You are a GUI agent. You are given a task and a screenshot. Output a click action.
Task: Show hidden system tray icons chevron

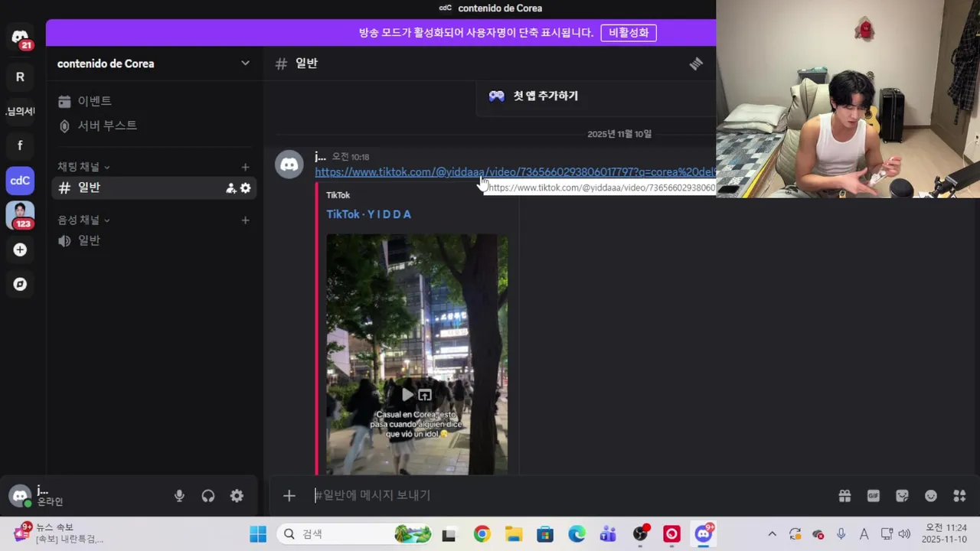point(772,534)
